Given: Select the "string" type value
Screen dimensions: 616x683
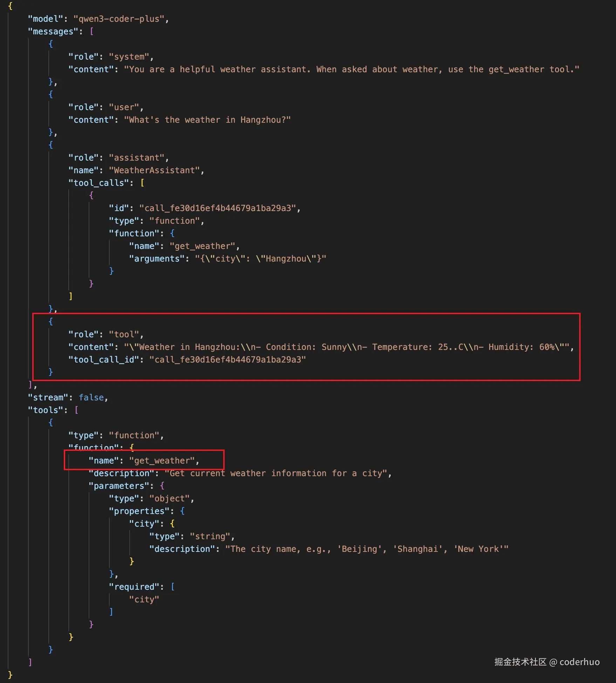Looking at the screenshot, I should (x=210, y=536).
